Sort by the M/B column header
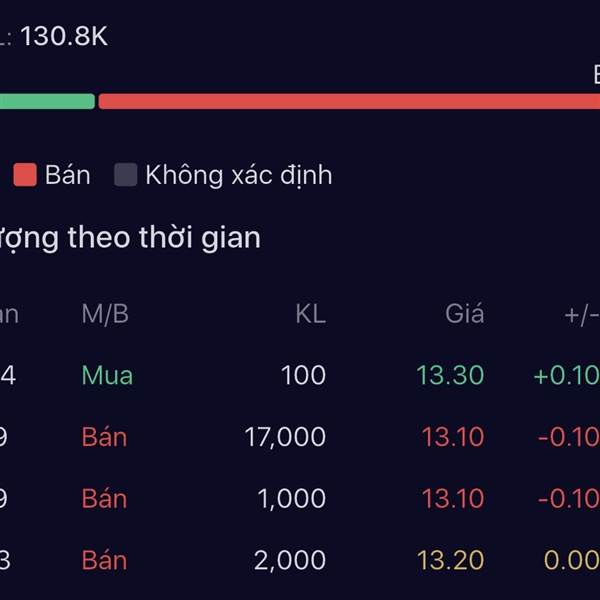Image resolution: width=600 pixels, height=600 pixels. 105,314
